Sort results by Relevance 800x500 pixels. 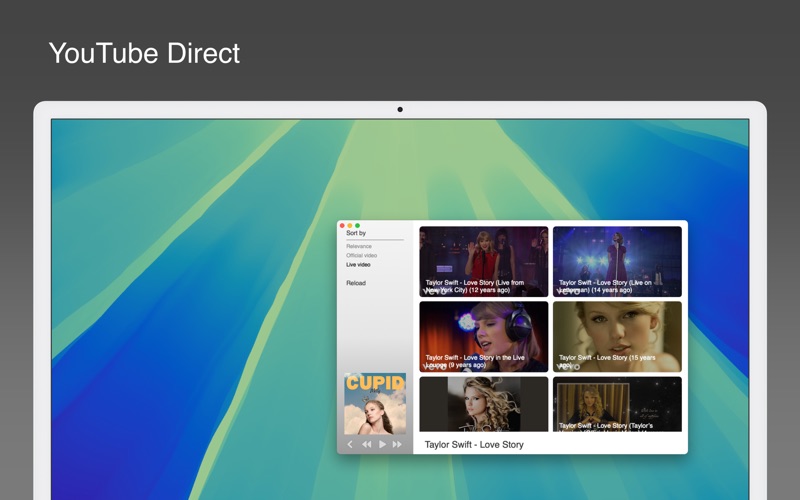pyautogui.click(x=359, y=246)
